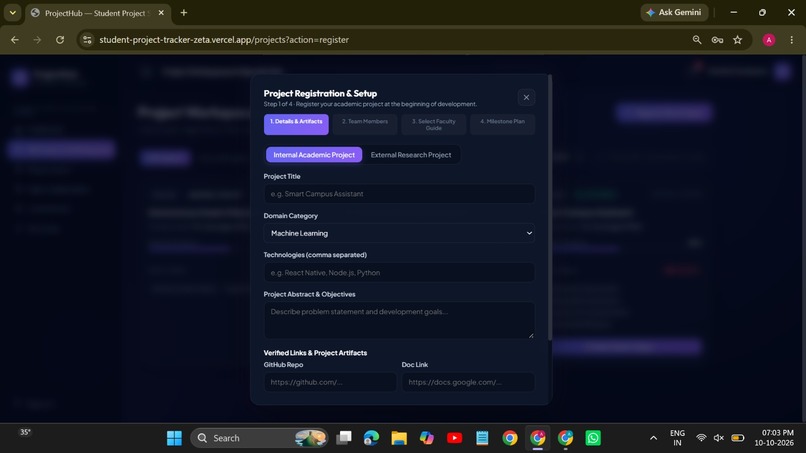Focus the Project Title field
This screenshot has width=806, height=453.
[399, 194]
